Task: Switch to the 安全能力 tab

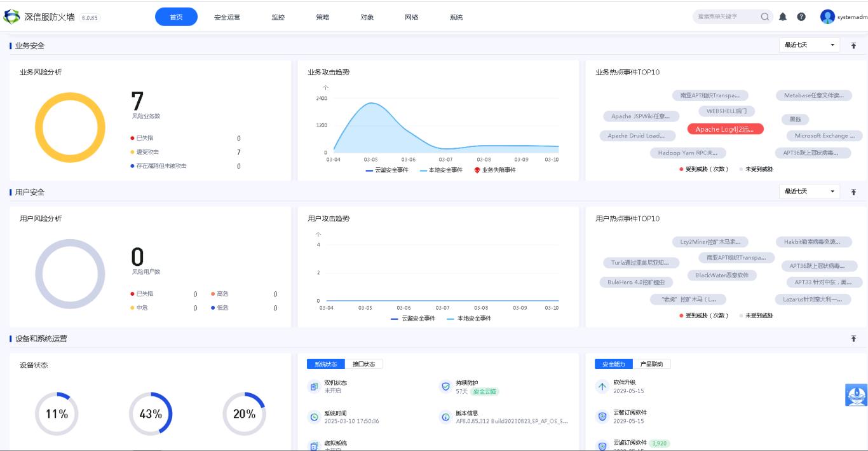Action: coord(614,364)
